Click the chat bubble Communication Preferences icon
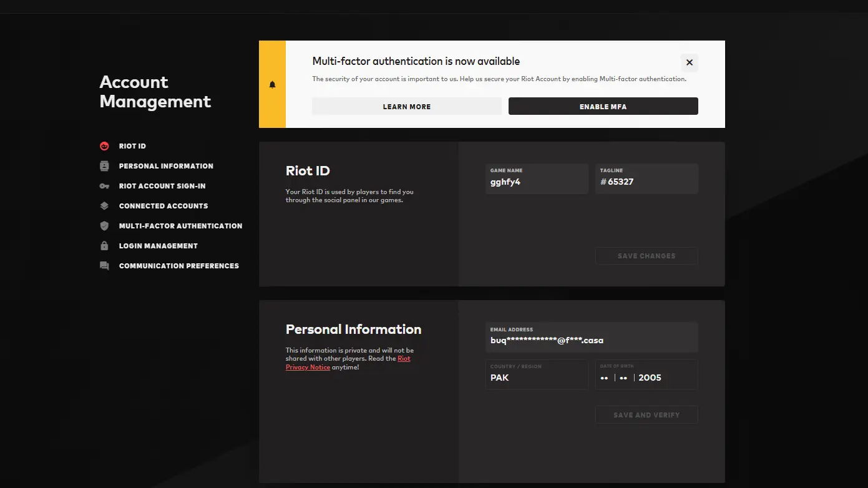The height and width of the screenshot is (488, 868). coord(104,266)
